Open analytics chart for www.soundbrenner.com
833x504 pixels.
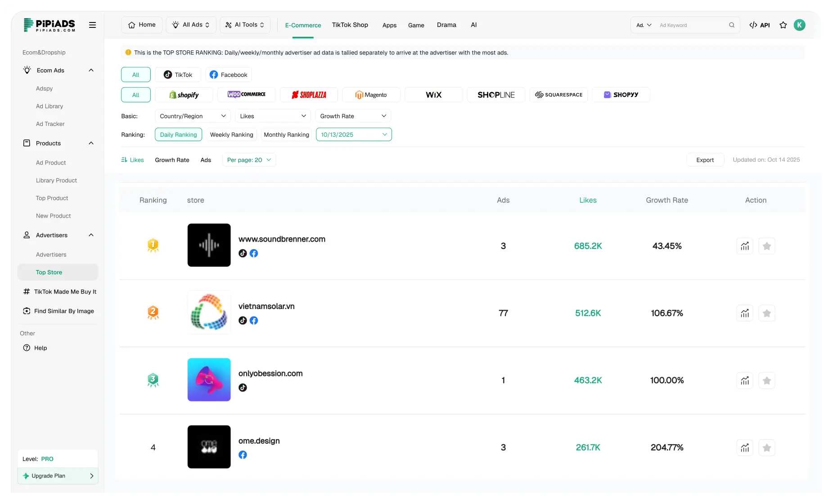coord(744,246)
